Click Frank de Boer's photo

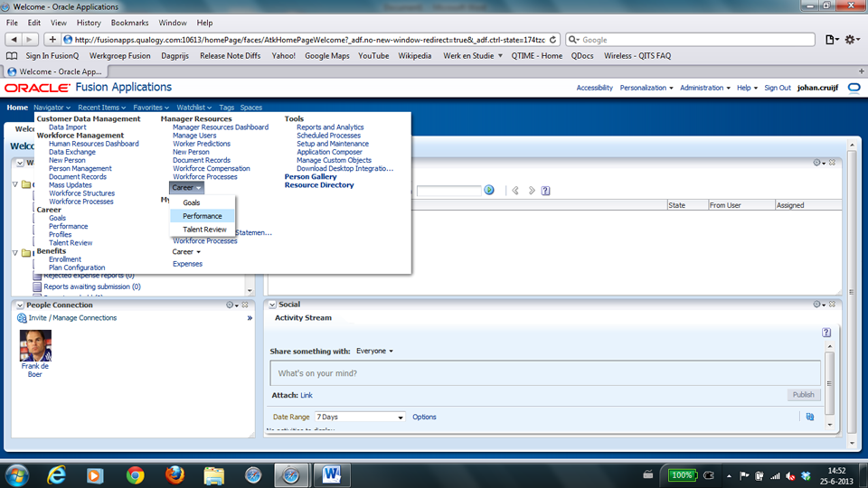click(35, 346)
